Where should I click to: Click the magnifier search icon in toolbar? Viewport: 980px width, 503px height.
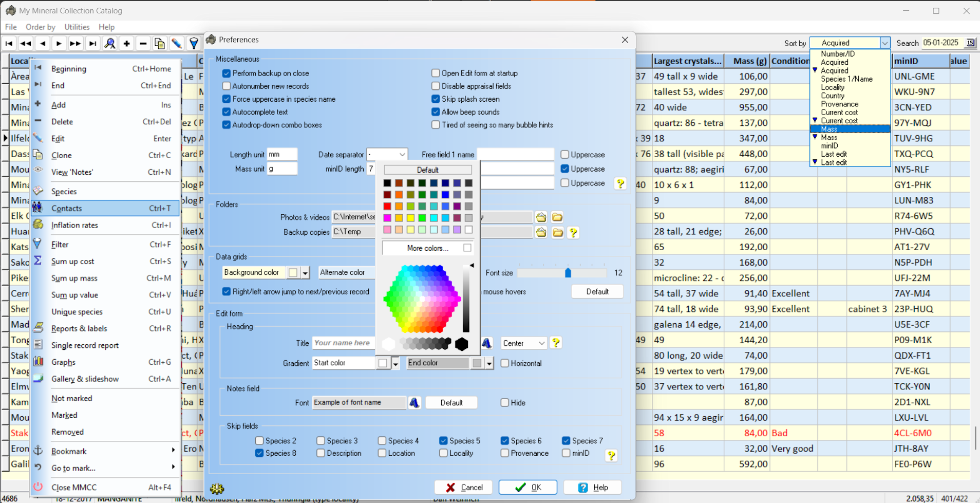(110, 44)
